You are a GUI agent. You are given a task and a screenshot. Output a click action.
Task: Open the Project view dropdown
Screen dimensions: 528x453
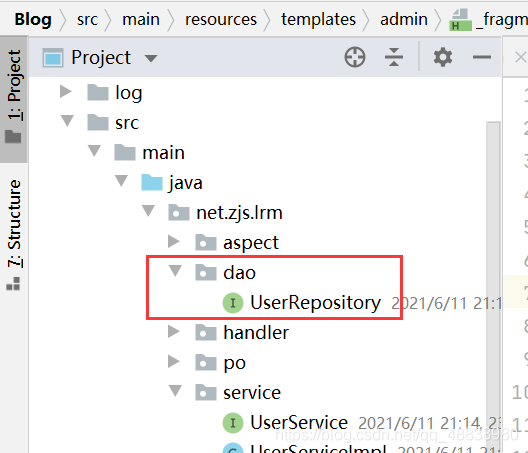(x=151, y=58)
